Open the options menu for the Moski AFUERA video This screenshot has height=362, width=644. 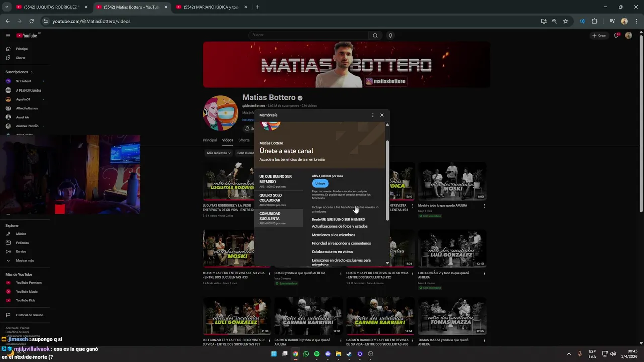tap(484, 206)
